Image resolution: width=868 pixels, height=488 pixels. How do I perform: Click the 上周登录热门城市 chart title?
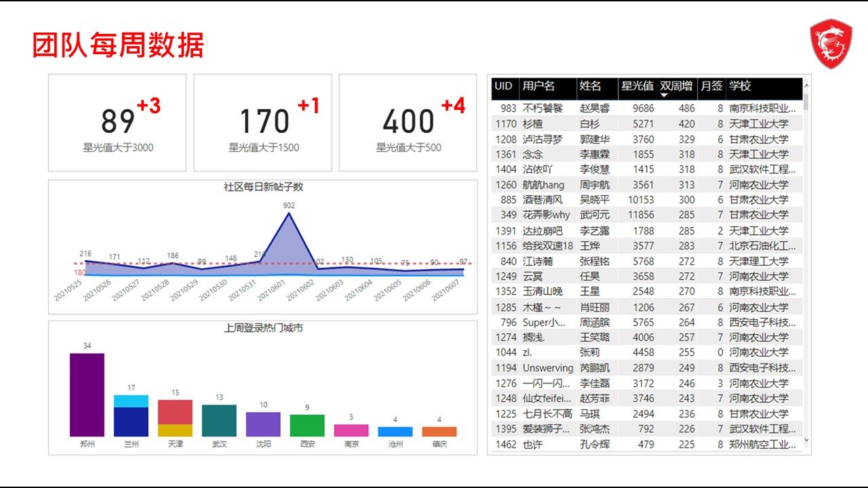tap(263, 328)
